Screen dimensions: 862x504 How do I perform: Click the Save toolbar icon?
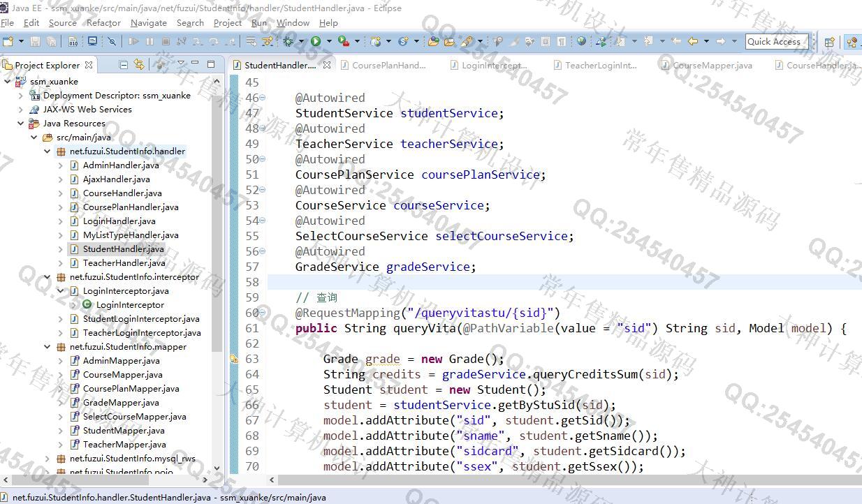click(35, 42)
